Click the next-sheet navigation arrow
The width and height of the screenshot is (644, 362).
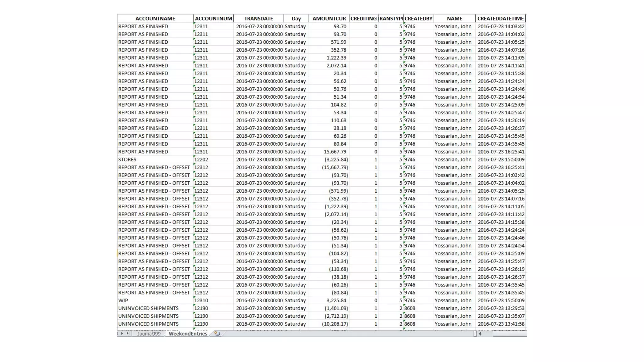pyautogui.click(x=122, y=334)
